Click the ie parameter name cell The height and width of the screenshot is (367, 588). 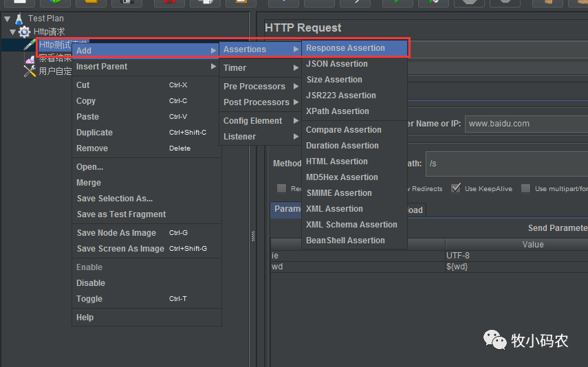point(358,256)
